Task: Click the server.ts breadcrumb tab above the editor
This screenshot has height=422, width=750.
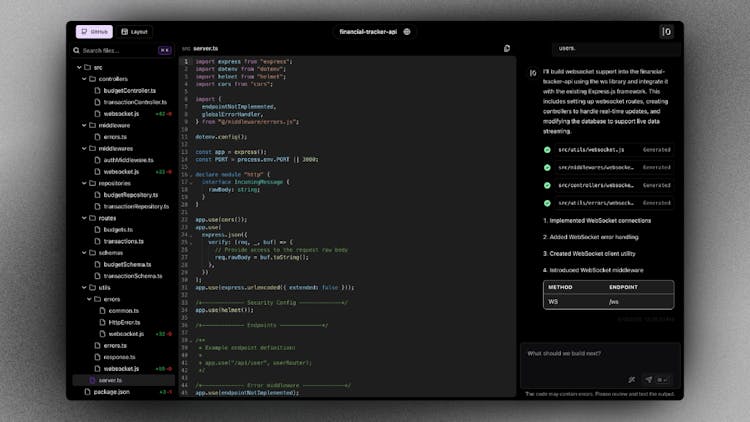Action: tap(206, 48)
